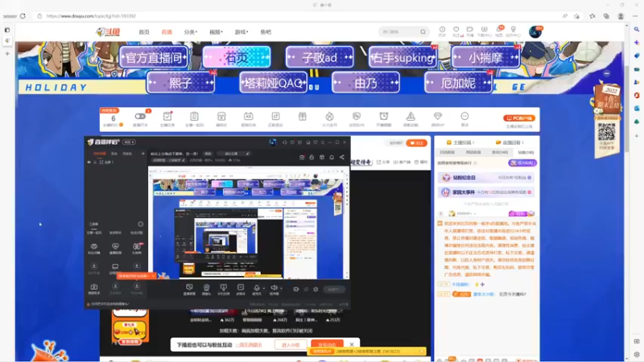
Task: Expand the 游戏 dropdown menu
Action: [x=241, y=32]
